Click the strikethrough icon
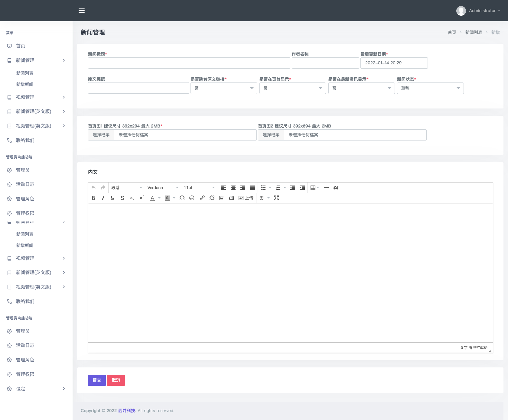The height and width of the screenshot is (420, 508). [122, 198]
